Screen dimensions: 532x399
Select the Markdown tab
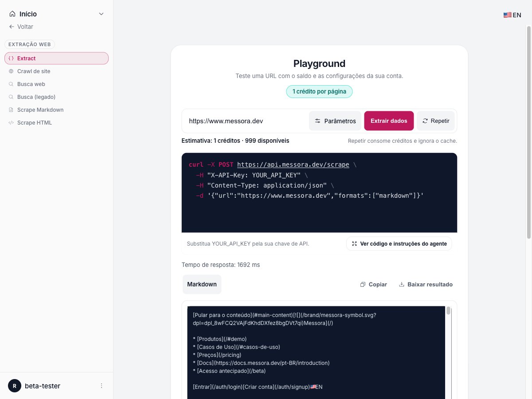point(202,284)
